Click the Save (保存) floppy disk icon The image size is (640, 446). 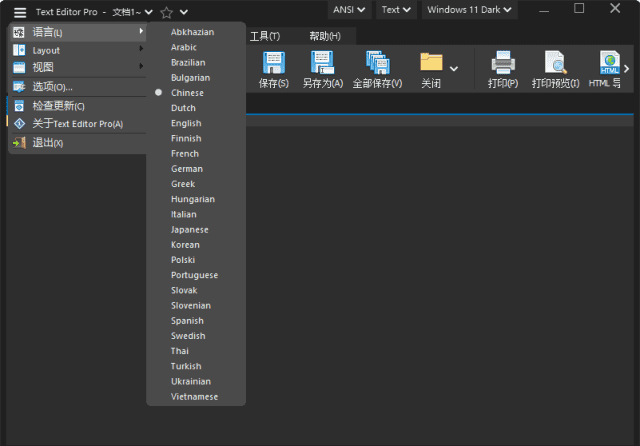tap(274, 62)
